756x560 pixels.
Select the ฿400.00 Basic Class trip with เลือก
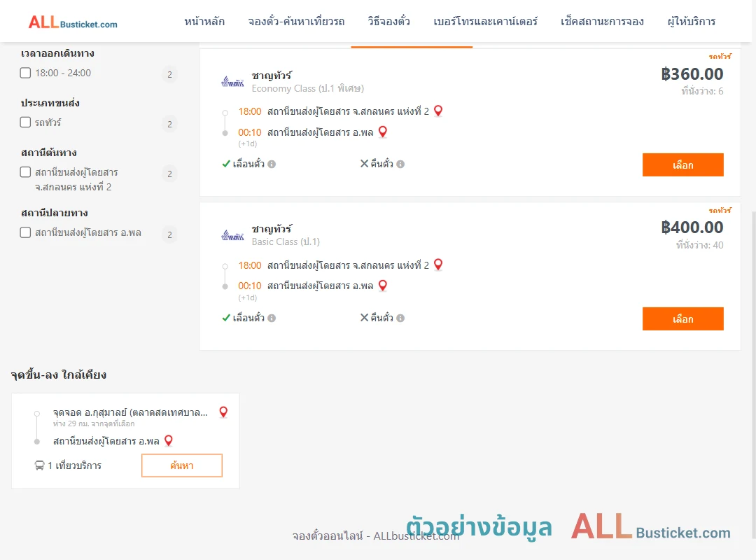pos(682,318)
